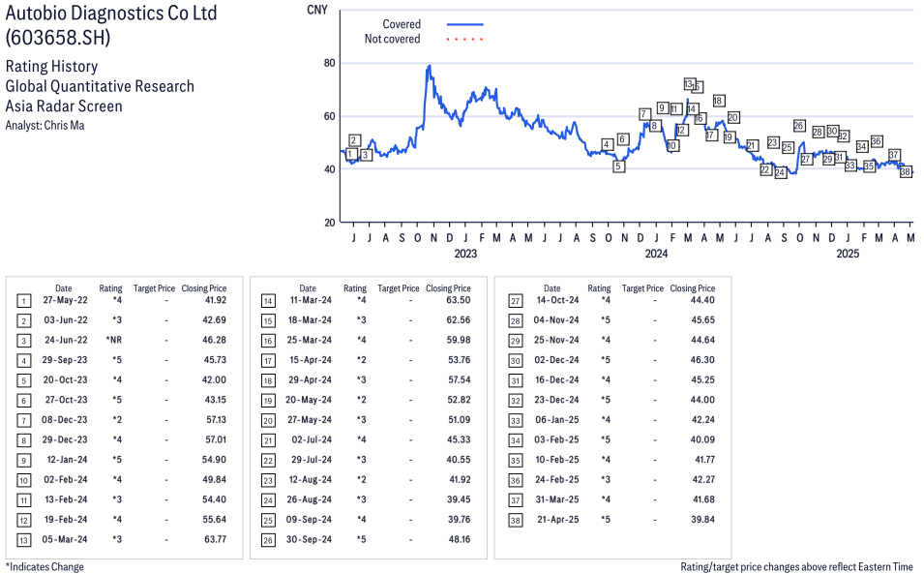Click chart marker 26 on the graph
Image resolution: width=924 pixels, height=574 pixels.
799,126
